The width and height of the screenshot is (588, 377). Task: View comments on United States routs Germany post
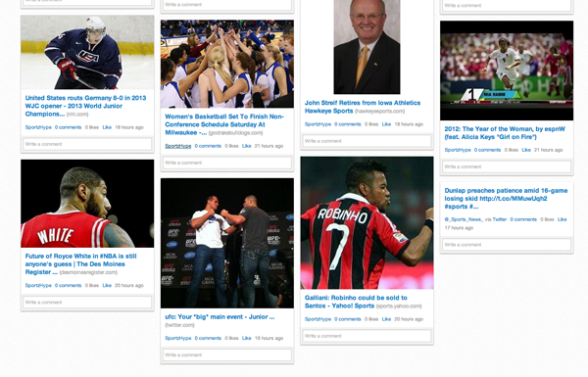[x=68, y=127]
